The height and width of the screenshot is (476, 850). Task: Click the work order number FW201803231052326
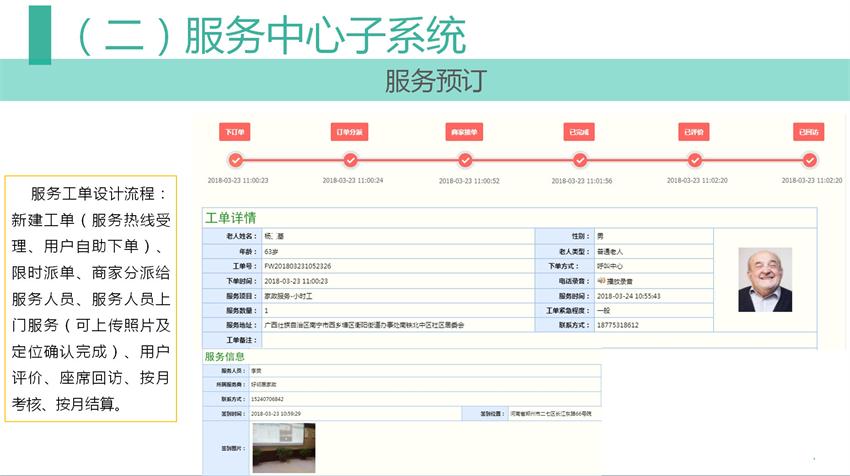(x=297, y=267)
